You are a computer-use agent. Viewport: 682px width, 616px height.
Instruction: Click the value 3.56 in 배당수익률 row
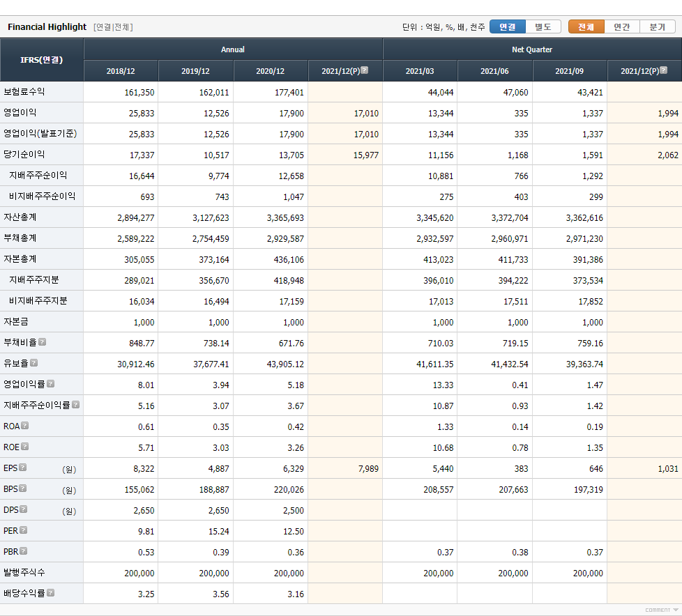pyautogui.click(x=221, y=594)
